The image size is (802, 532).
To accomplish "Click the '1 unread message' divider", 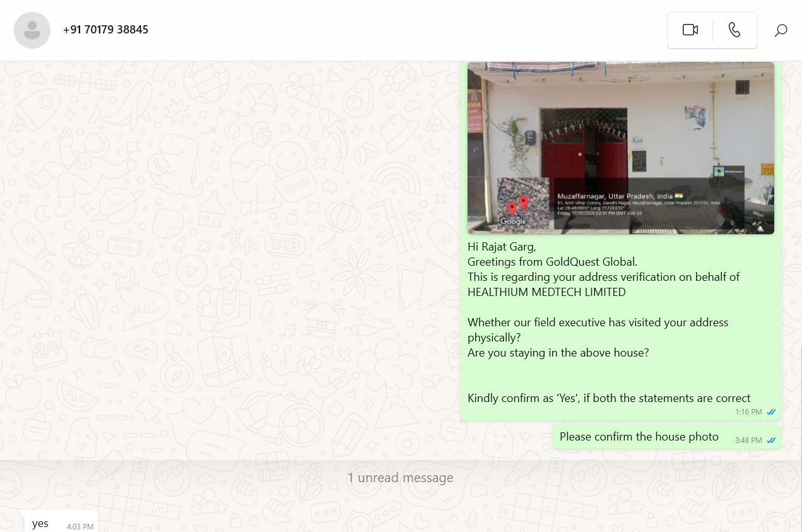I will pos(400,478).
